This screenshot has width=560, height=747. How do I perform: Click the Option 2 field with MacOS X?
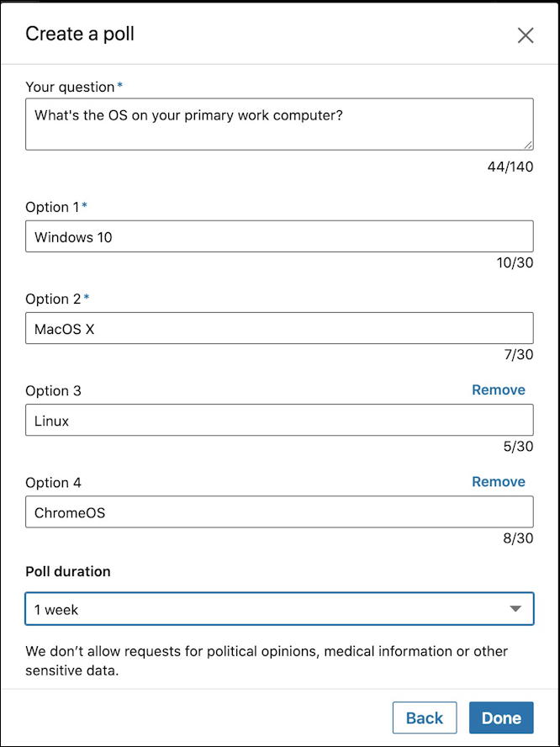279,328
